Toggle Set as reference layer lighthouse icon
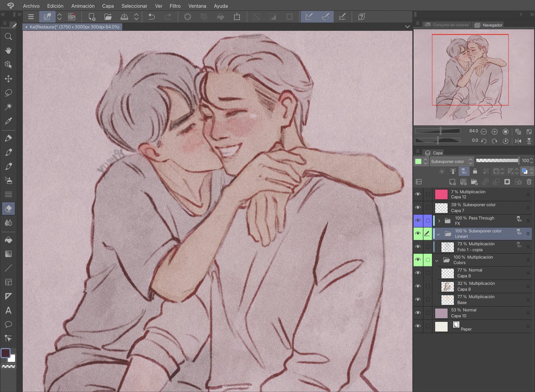Image resolution: width=535 pixels, height=392 pixels. tap(453, 171)
